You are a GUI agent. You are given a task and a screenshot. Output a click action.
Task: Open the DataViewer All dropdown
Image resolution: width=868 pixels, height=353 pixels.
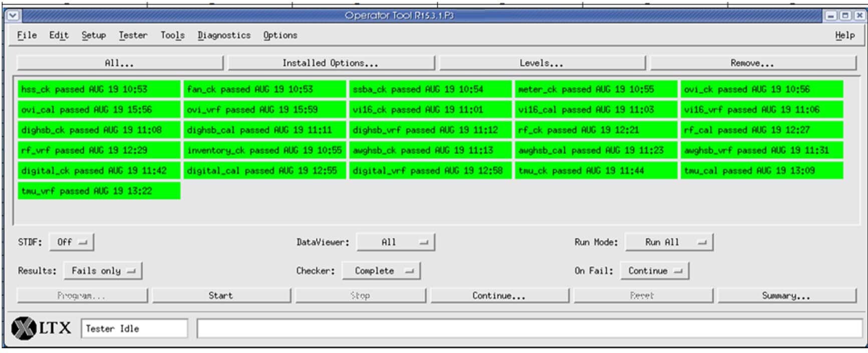click(395, 242)
